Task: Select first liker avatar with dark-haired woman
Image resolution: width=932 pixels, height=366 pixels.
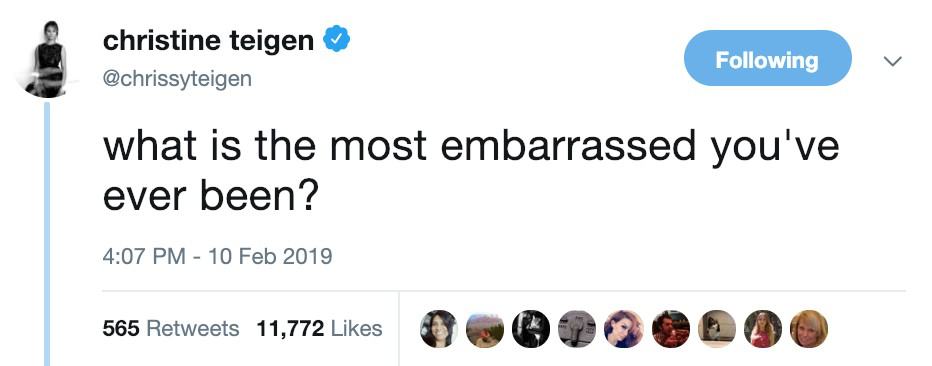Action: coord(439,329)
